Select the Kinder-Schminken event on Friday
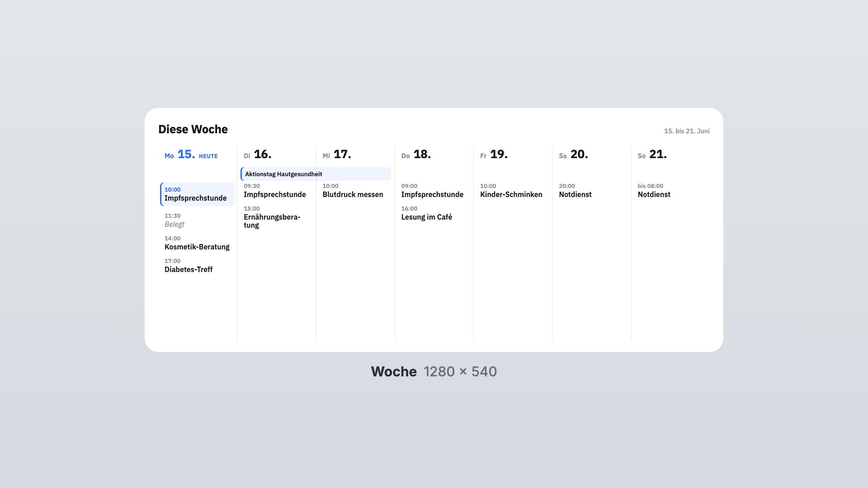868x488 pixels. point(512,190)
